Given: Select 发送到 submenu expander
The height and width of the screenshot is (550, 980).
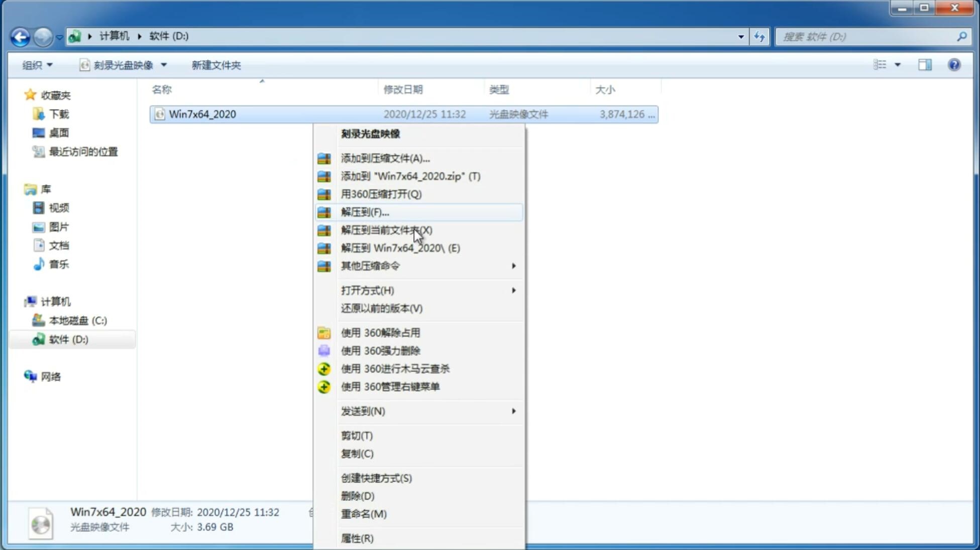Looking at the screenshot, I should pos(513,411).
